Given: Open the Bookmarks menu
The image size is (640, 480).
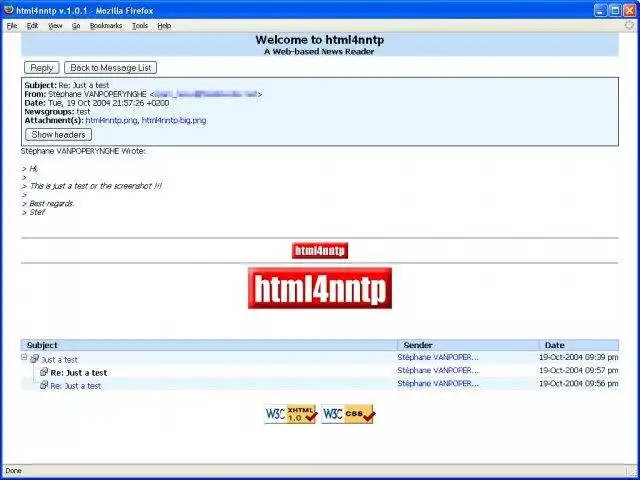Looking at the screenshot, I should click(x=106, y=26).
